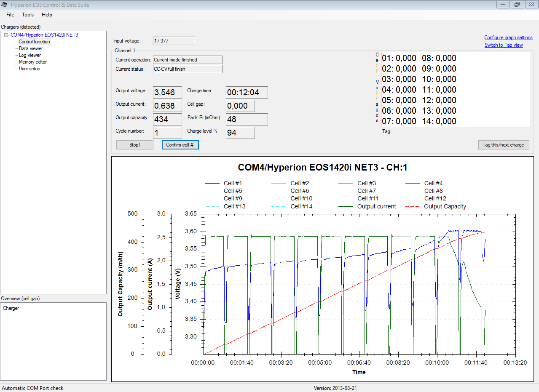Select Control function in the charger tree
The height and width of the screenshot is (392, 539).
click(x=34, y=42)
